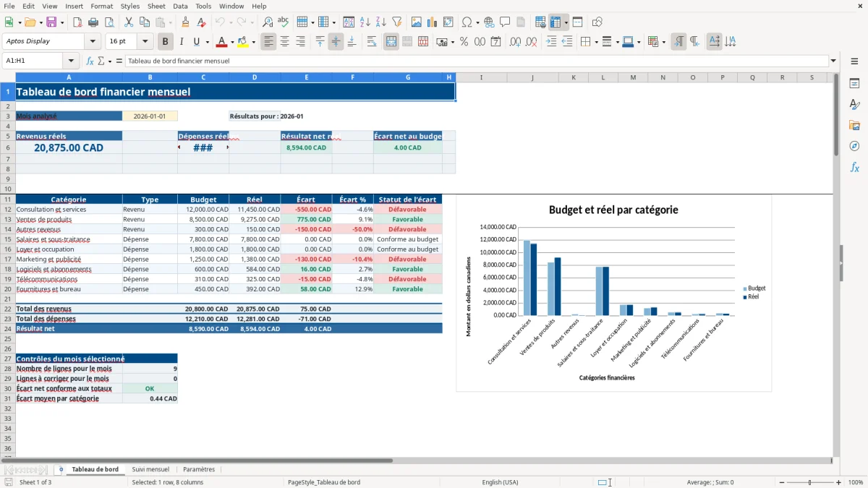Open sidebar Properties panel
Screen dimensions: 868x488
[x=854, y=84]
